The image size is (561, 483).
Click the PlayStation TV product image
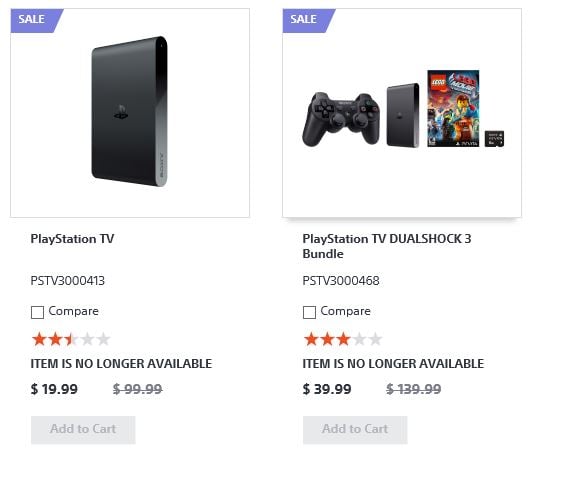click(x=130, y=111)
